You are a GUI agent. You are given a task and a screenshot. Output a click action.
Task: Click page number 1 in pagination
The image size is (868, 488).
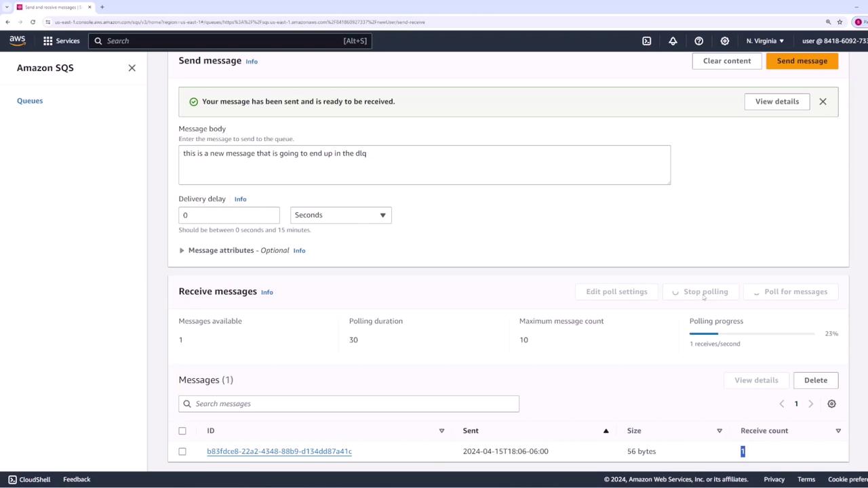(796, 404)
